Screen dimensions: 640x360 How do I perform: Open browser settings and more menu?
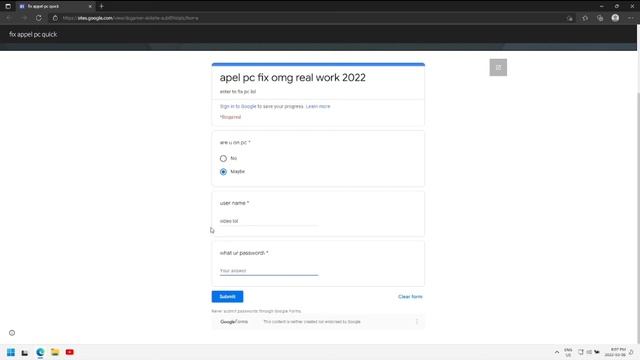631,18
